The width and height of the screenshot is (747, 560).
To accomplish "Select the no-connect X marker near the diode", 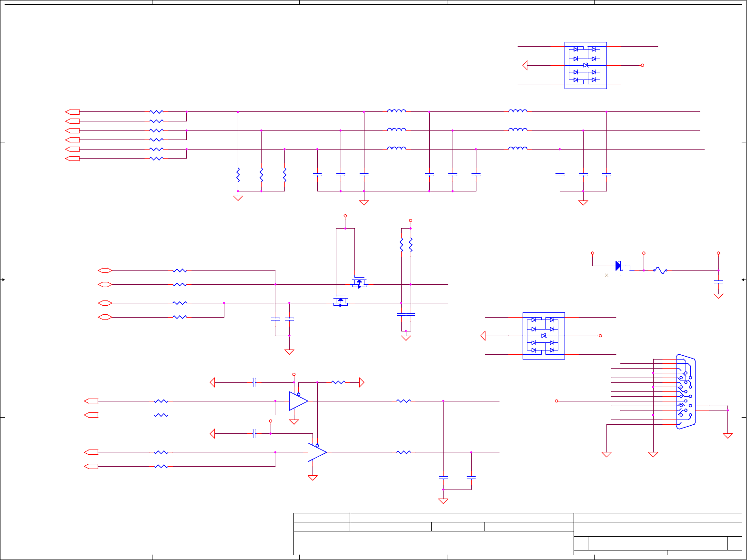I will pyautogui.click(x=606, y=275).
